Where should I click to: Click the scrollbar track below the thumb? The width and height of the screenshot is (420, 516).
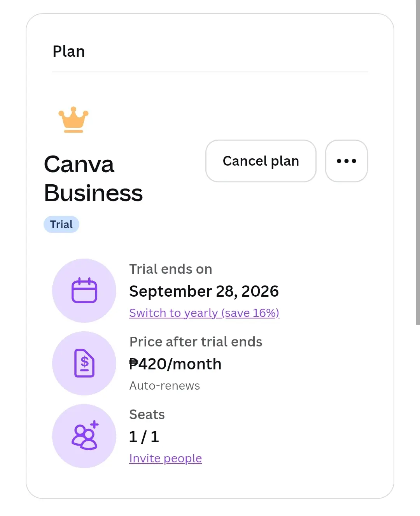(x=418, y=420)
